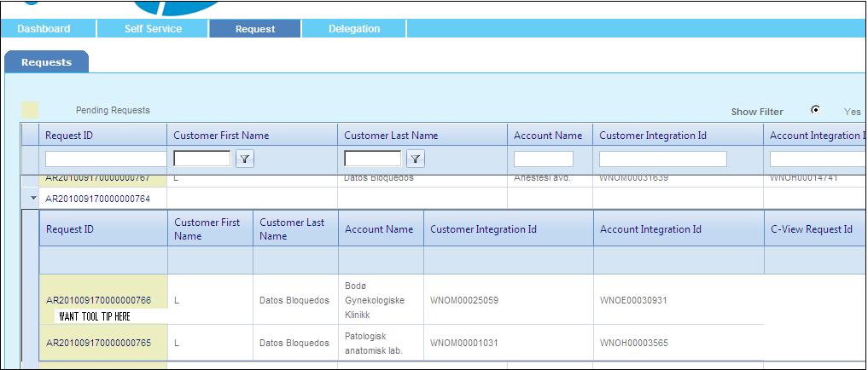868x370 pixels.
Task: Select request AR201009170000000765 cell
Action: [x=98, y=344]
